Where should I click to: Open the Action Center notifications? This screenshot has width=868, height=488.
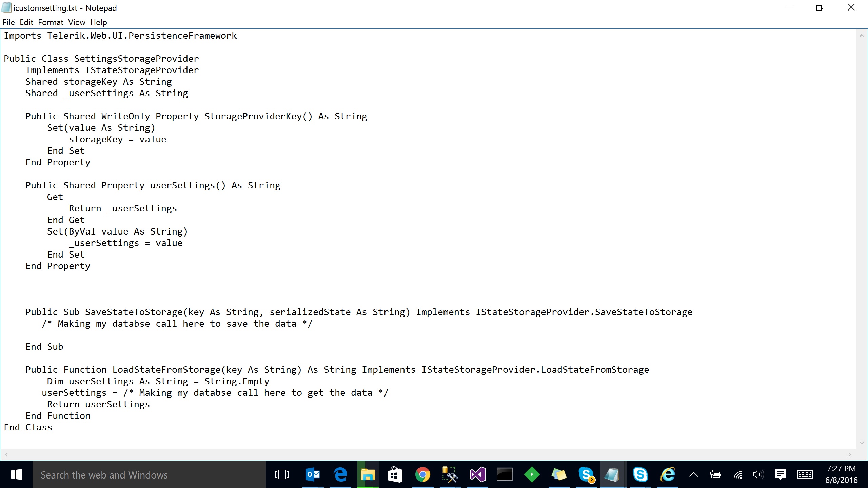click(781, 474)
